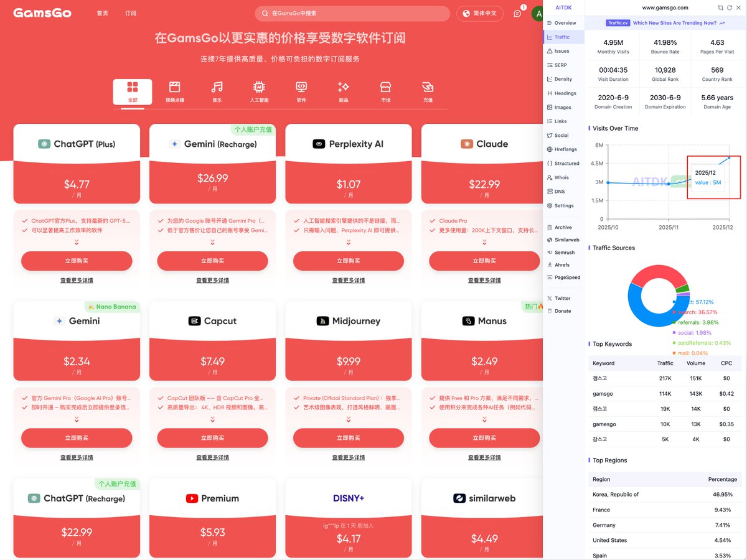Viewport: 747px width, 560px height.
Task: Select the gamsgo keyword row
Action: 665,393
